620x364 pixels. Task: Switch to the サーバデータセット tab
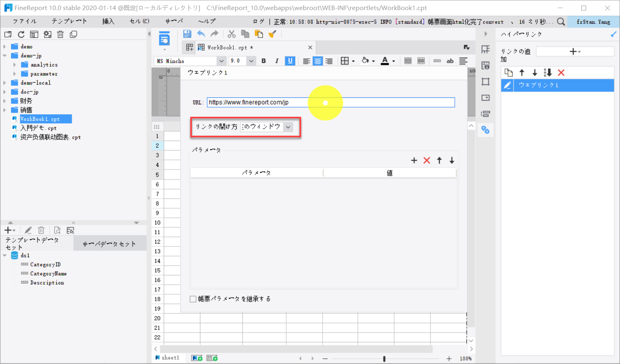[109, 244]
